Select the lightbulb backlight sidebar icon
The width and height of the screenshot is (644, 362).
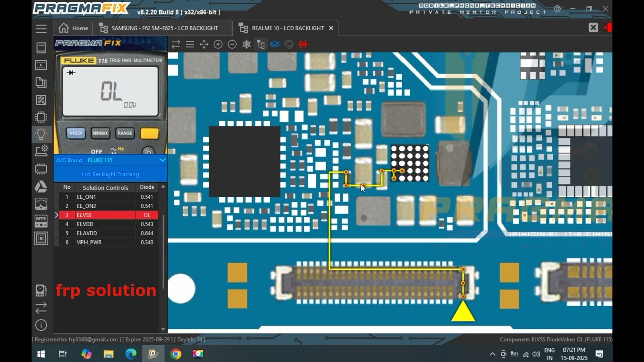click(41, 134)
